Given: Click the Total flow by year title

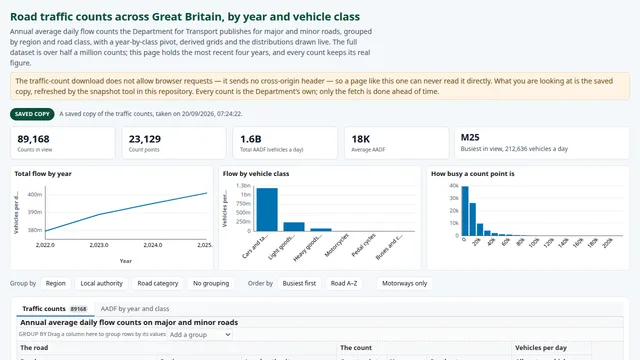Looking at the screenshot, I should [x=43, y=173].
